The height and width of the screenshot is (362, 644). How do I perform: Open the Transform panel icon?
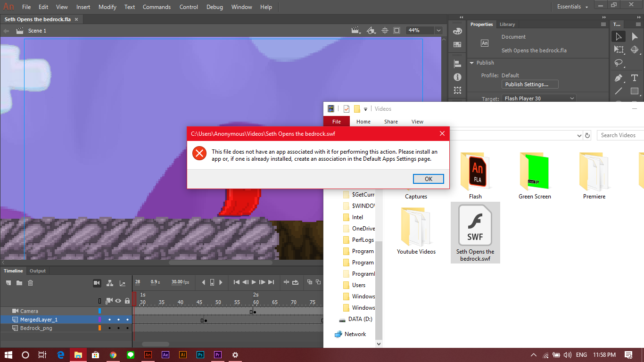click(457, 90)
